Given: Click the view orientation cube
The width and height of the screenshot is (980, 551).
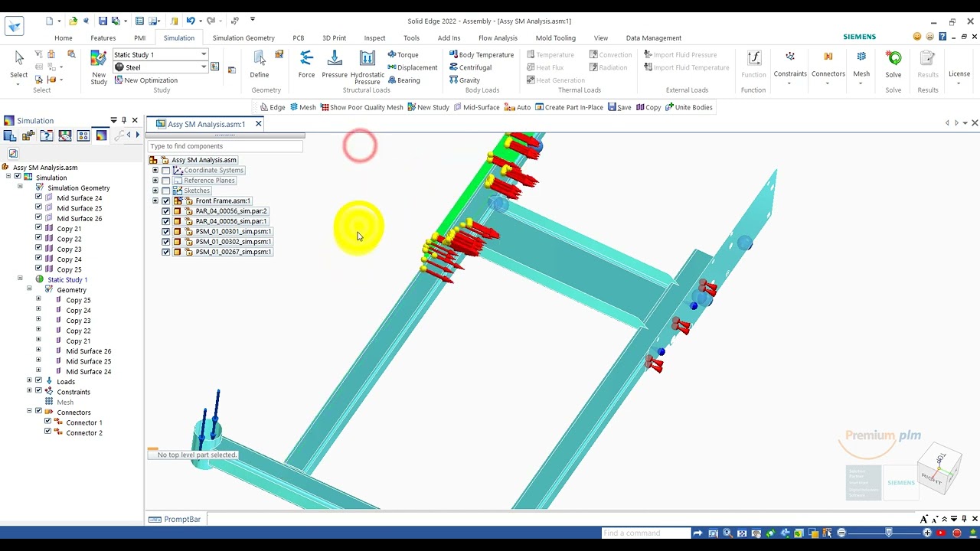Looking at the screenshot, I should (x=940, y=468).
